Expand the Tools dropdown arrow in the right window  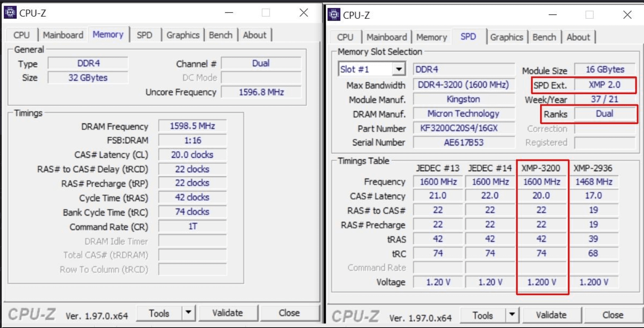pyautogui.click(x=512, y=316)
